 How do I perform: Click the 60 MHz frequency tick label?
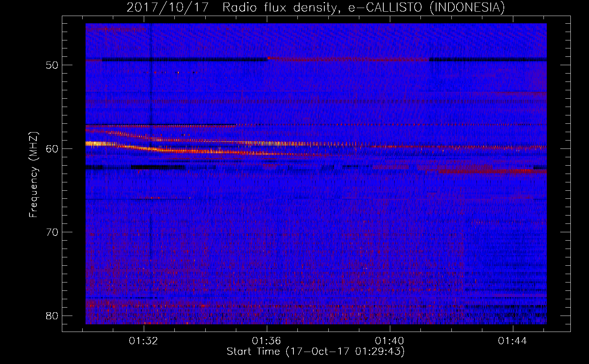coord(52,149)
